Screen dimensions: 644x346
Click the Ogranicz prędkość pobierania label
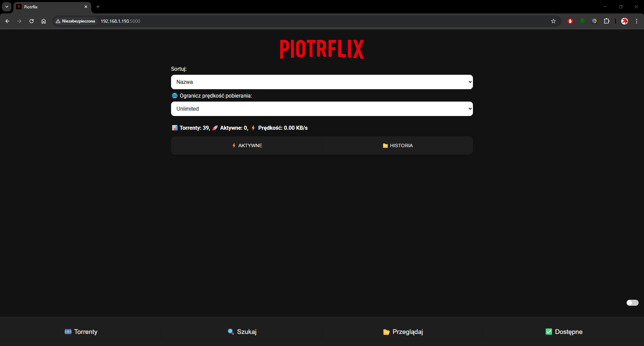tap(216, 96)
